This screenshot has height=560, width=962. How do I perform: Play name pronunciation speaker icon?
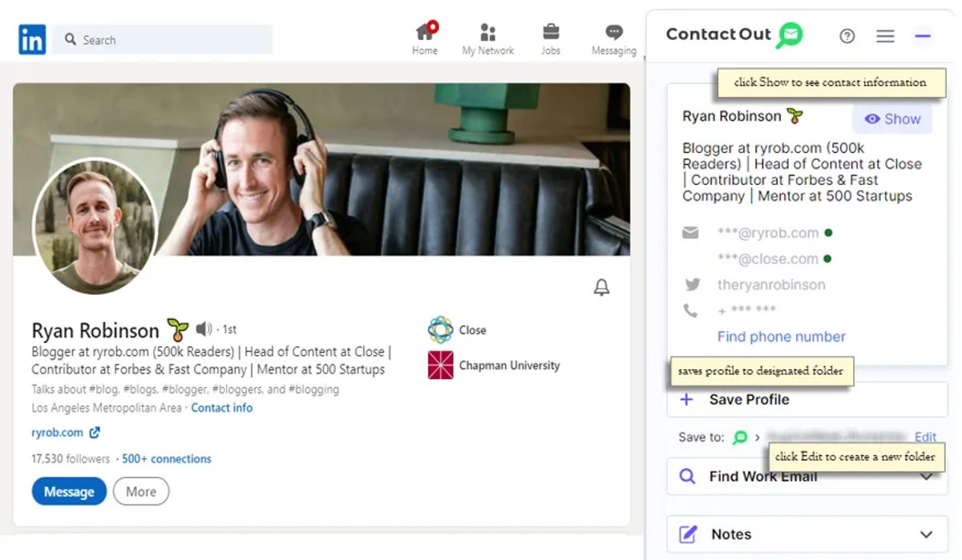click(x=204, y=328)
